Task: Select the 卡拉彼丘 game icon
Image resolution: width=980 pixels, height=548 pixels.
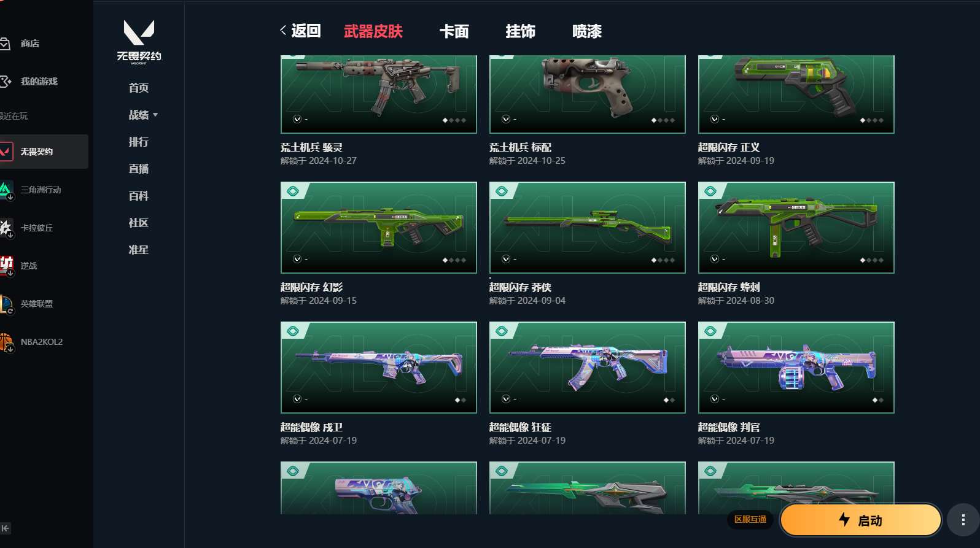Action: click(6, 228)
